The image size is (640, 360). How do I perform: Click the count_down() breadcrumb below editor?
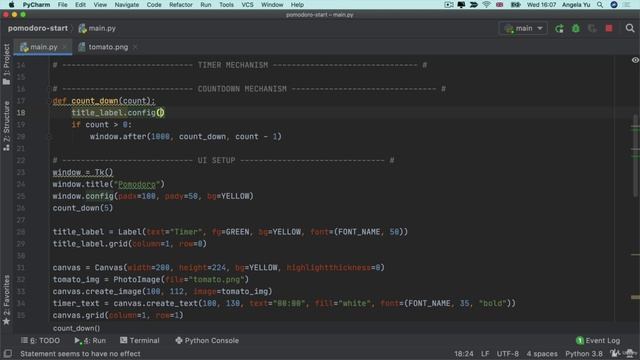tap(76, 328)
